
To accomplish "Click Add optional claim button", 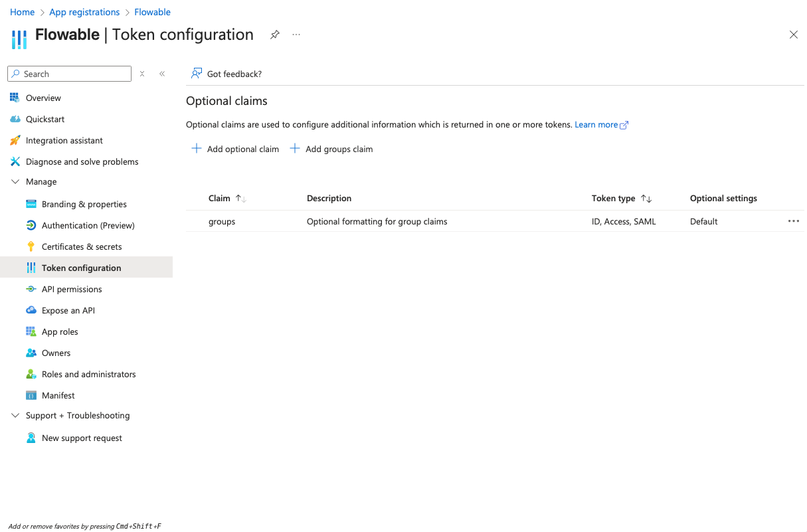I will tap(235, 149).
